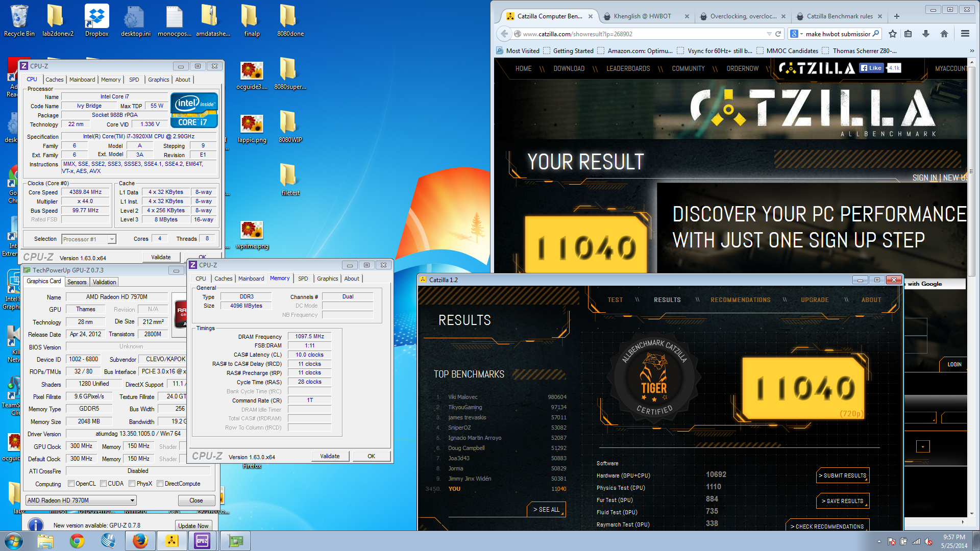Viewport: 980px width, 551px height.
Task: Show Firefox bookmarks list icon
Action: point(908,34)
